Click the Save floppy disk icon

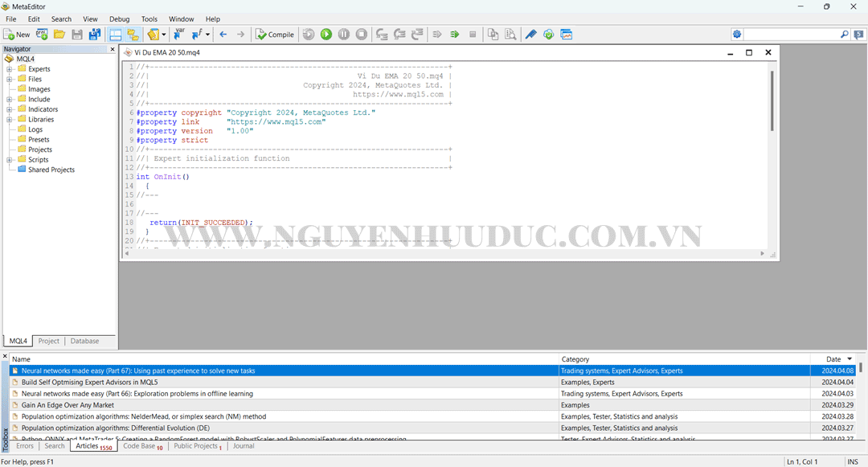tap(77, 35)
